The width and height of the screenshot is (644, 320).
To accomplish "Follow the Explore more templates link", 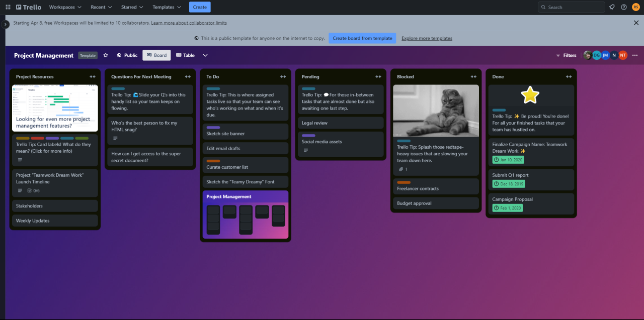I will coord(427,38).
